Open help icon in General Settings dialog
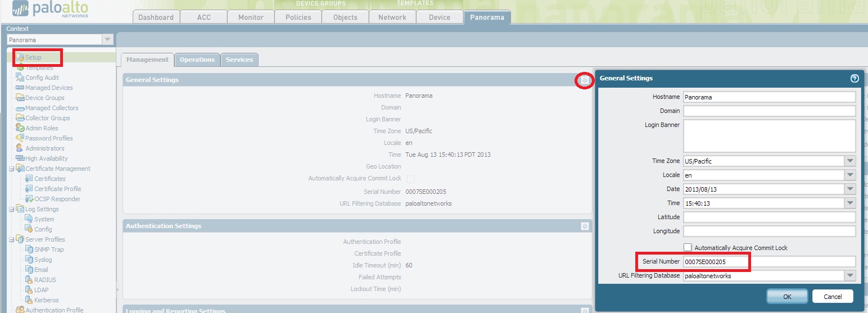The width and height of the screenshot is (868, 313). (855, 79)
